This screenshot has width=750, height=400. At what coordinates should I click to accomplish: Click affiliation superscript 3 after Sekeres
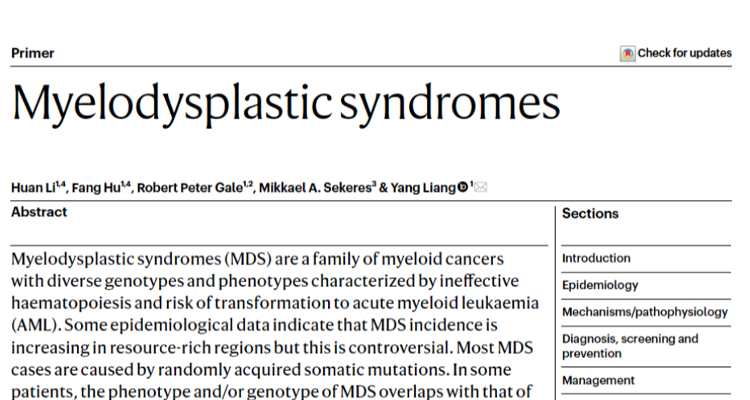pyautogui.click(x=374, y=184)
